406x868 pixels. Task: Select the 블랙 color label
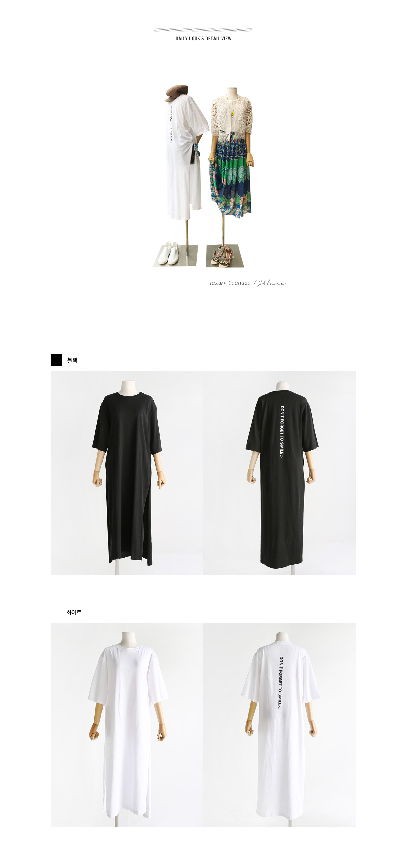tap(72, 360)
